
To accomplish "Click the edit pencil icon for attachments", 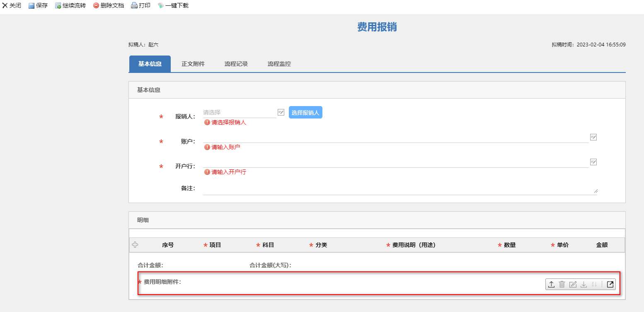I will [573, 284].
